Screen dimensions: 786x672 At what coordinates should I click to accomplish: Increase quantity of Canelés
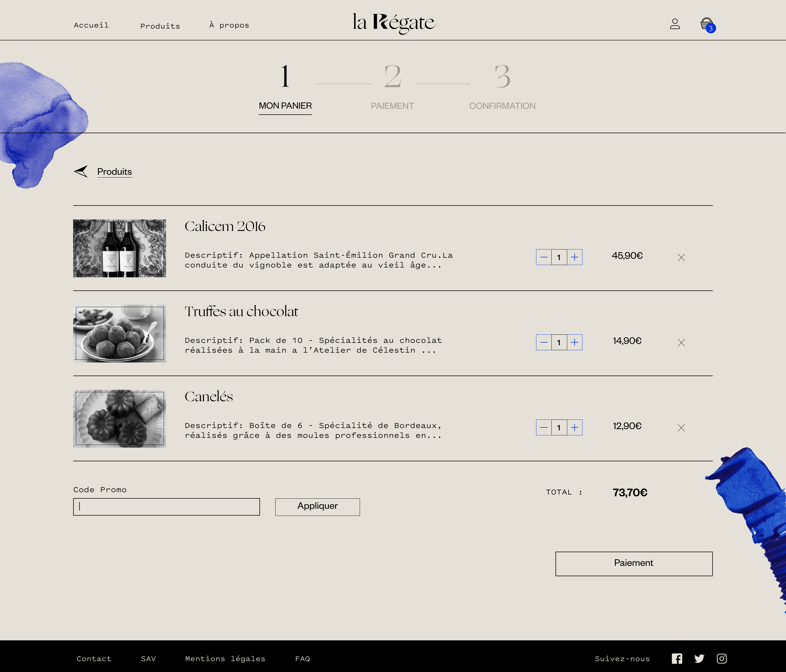pos(575,428)
